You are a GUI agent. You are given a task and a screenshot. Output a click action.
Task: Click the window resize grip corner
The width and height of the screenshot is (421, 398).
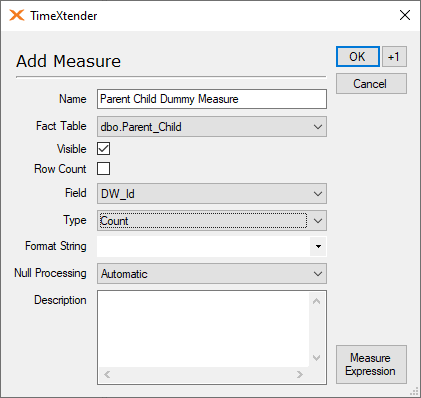pyautogui.click(x=415, y=392)
